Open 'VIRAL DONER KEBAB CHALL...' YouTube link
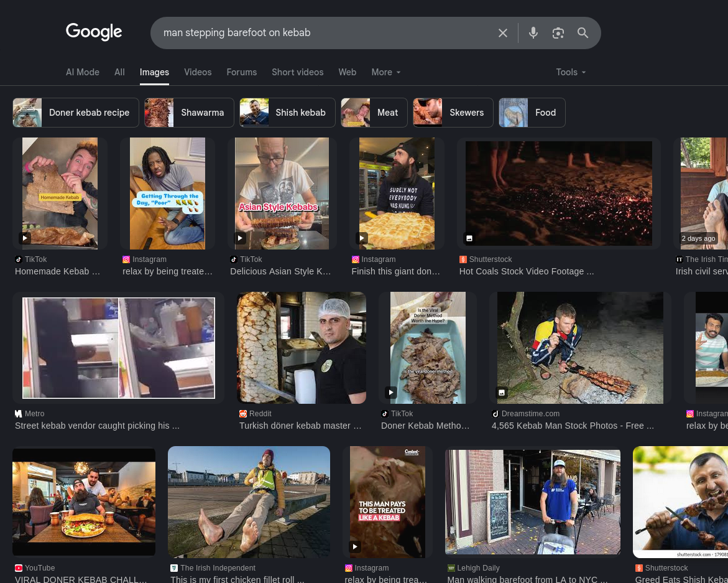The image size is (728, 583). [x=81, y=579]
